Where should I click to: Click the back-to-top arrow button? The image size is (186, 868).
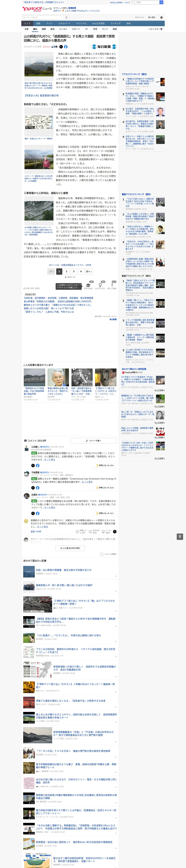click(180, 536)
